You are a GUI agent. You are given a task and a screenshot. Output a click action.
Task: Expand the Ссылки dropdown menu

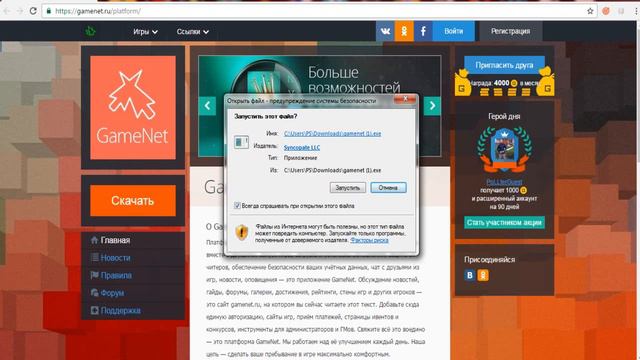(x=193, y=31)
